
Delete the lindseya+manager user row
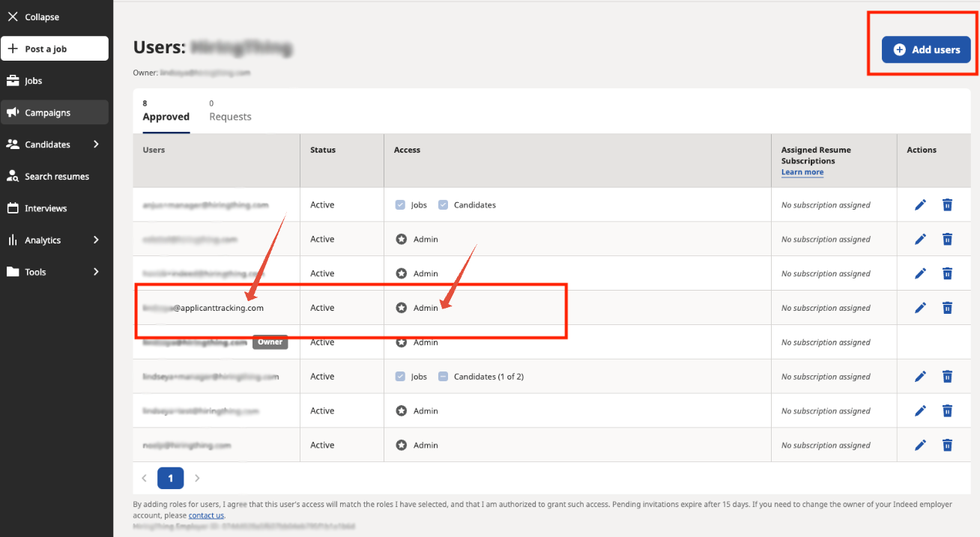(x=947, y=377)
